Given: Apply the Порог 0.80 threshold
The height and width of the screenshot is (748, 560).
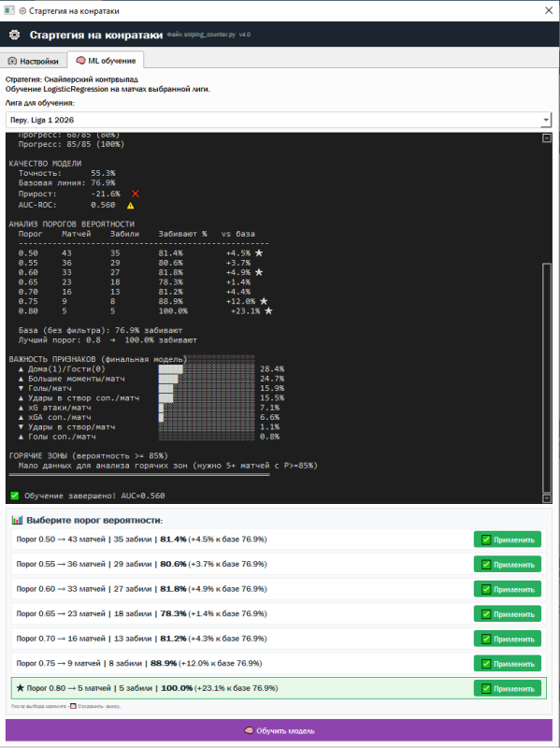Looking at the screenshot, I should (x=508, y=688).
